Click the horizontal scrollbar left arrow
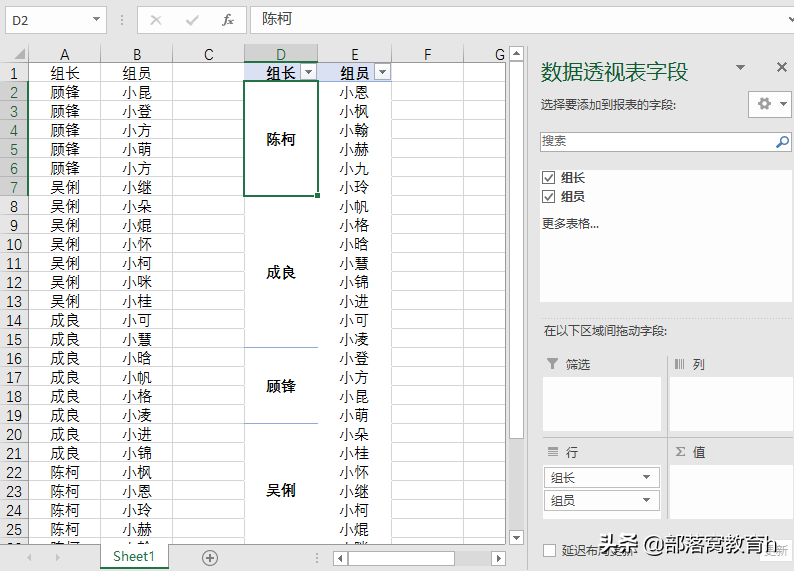The width and height of the screenshot is (794, 571). (340, 558)
